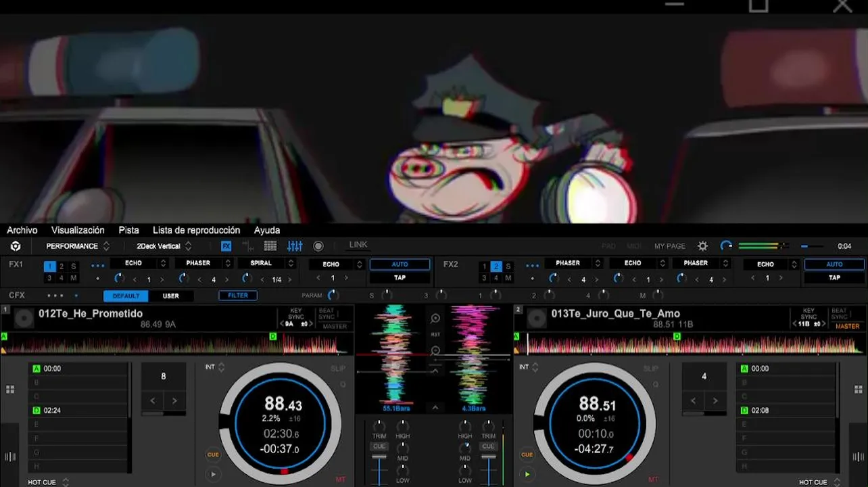Click the CFX FILTER button
868x487 pixels.
(238, 296)
